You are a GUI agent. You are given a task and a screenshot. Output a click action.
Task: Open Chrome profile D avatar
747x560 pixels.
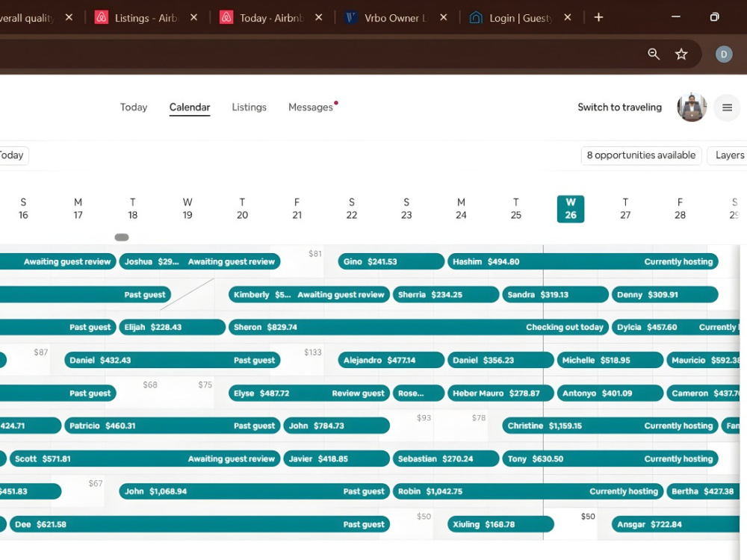(724, 55)
